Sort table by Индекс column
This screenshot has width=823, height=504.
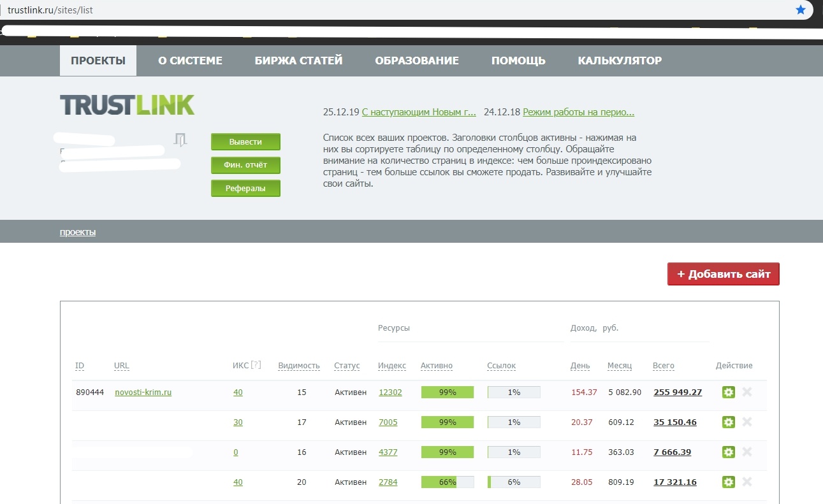point(392,366)
